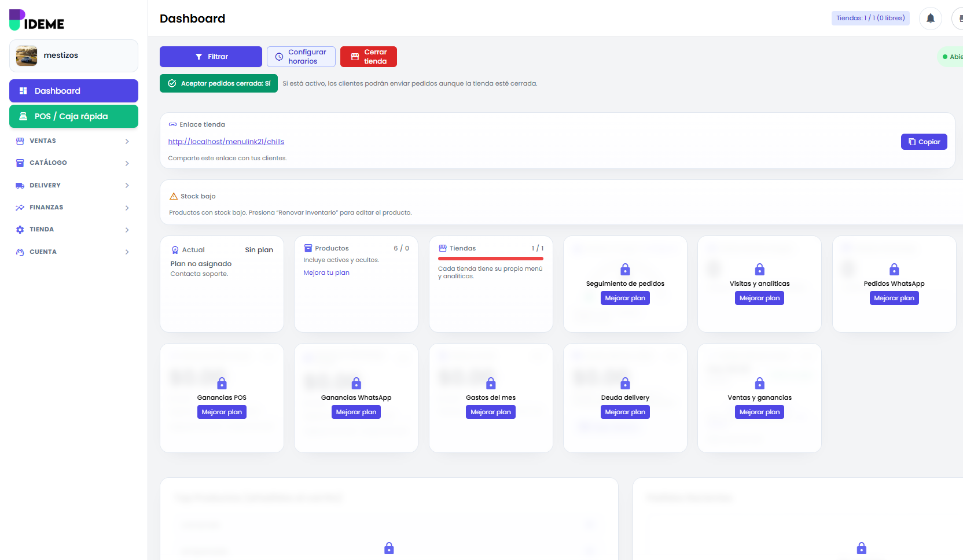Expand the TIENDA submenu chevron
Image resolution: width=963 pixels, height=560 pixels.
[127, 230]
